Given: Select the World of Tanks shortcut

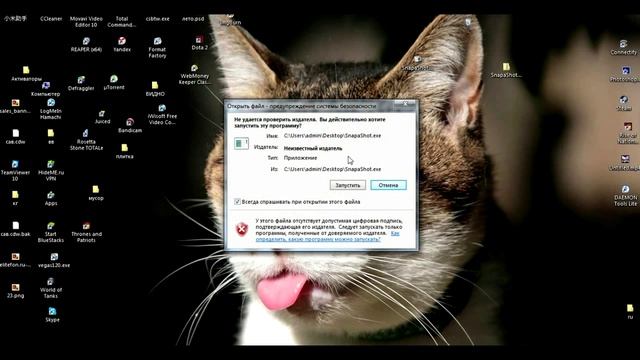Looking at the screenshot, I should coord(51,288).
